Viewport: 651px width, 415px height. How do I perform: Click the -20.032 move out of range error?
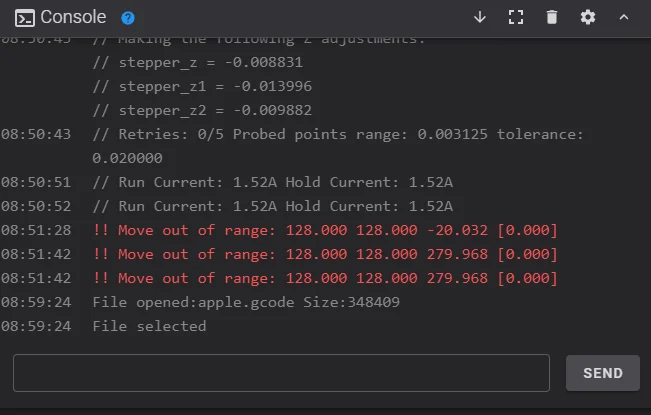point(324,230)
